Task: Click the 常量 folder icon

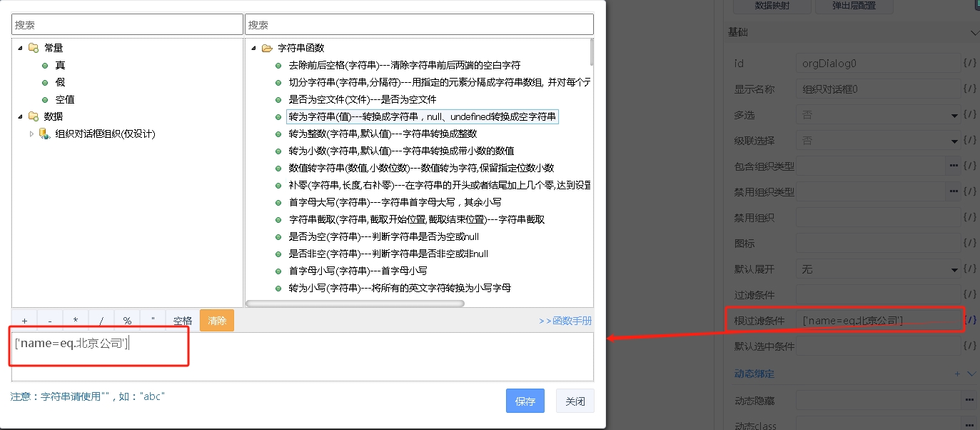Action: click(34, 48)
